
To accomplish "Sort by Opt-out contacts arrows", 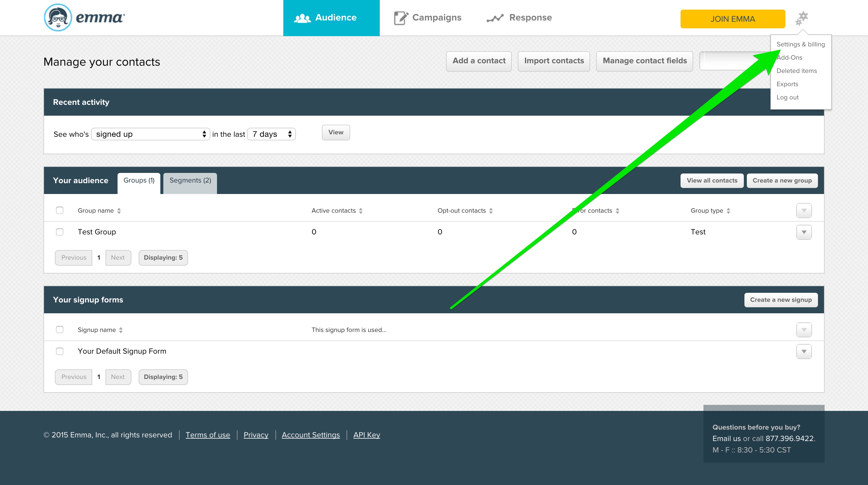I will pyautogui.click(x=491, y=211).
